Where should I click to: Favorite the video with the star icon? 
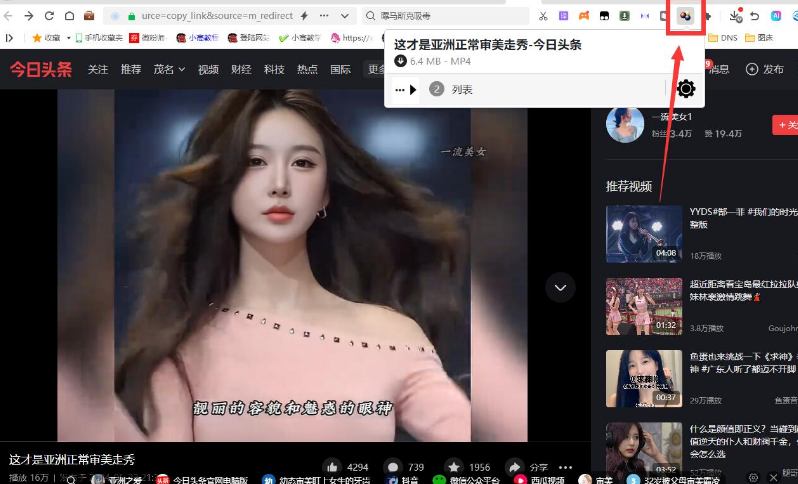click(x=453, y=467)
